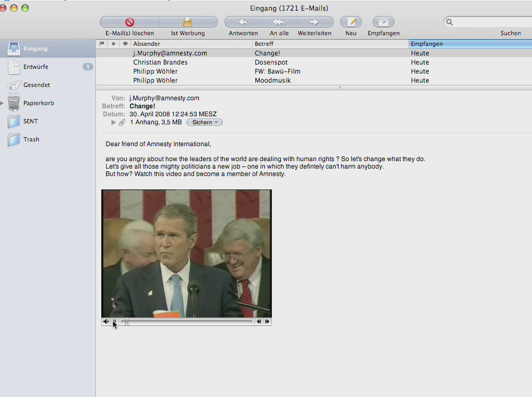This screenshot has width=532, height=397.
Task: Open the SENT folder
Action: pos(47,121)
